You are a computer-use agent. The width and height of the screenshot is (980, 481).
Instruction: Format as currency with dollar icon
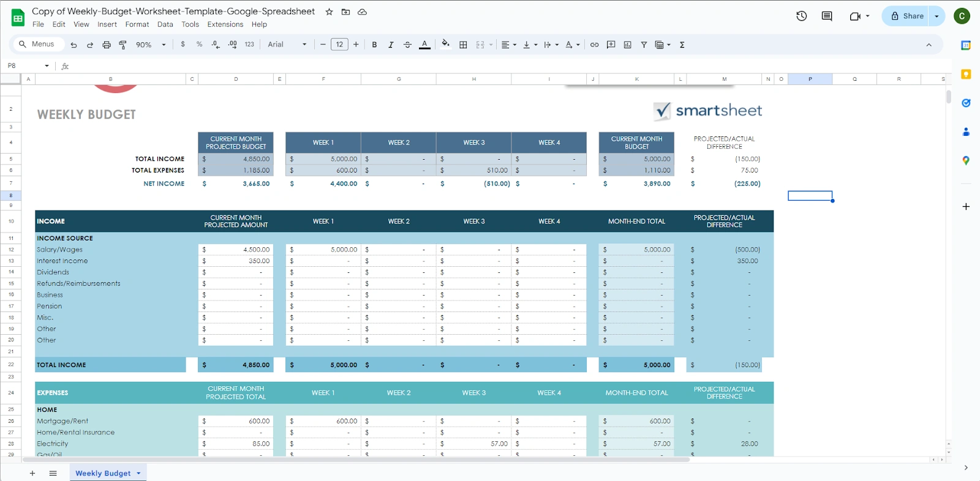pyautogui.click(x=183, y=45)
